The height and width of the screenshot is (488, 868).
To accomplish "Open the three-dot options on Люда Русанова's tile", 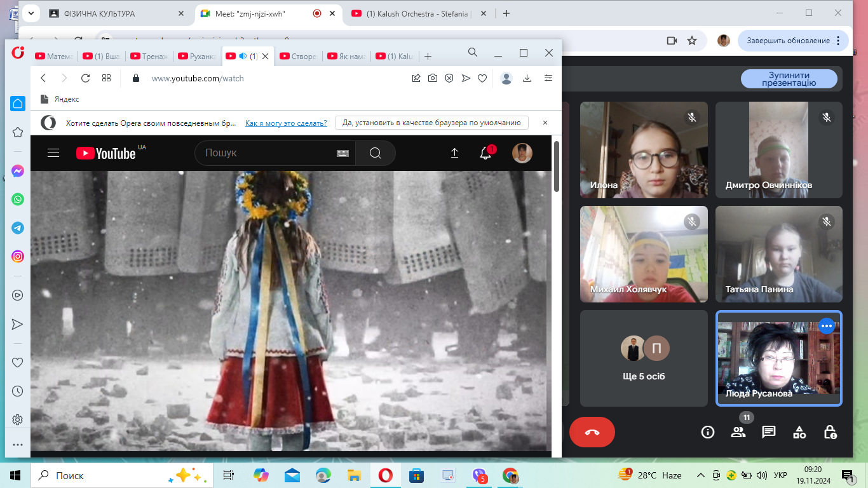I will [x=826, y=326].
